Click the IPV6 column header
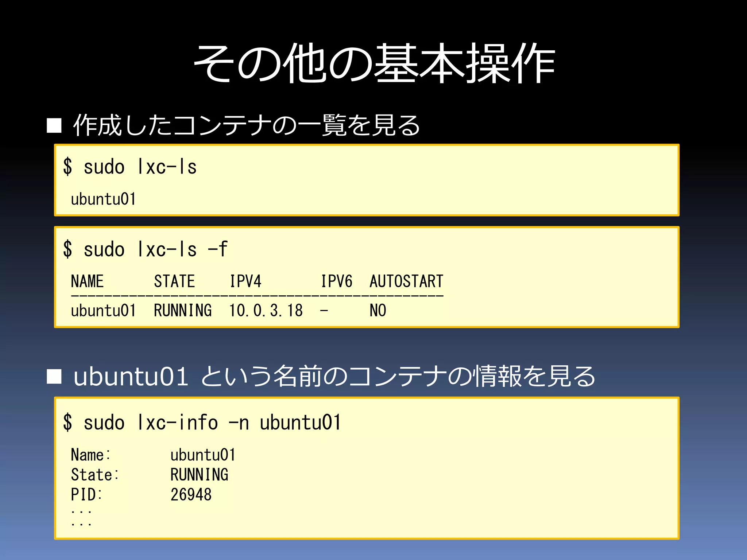Image resolution: width=747 pixels, height=560 pixels. pyautogui.click(x=336, y=281)
